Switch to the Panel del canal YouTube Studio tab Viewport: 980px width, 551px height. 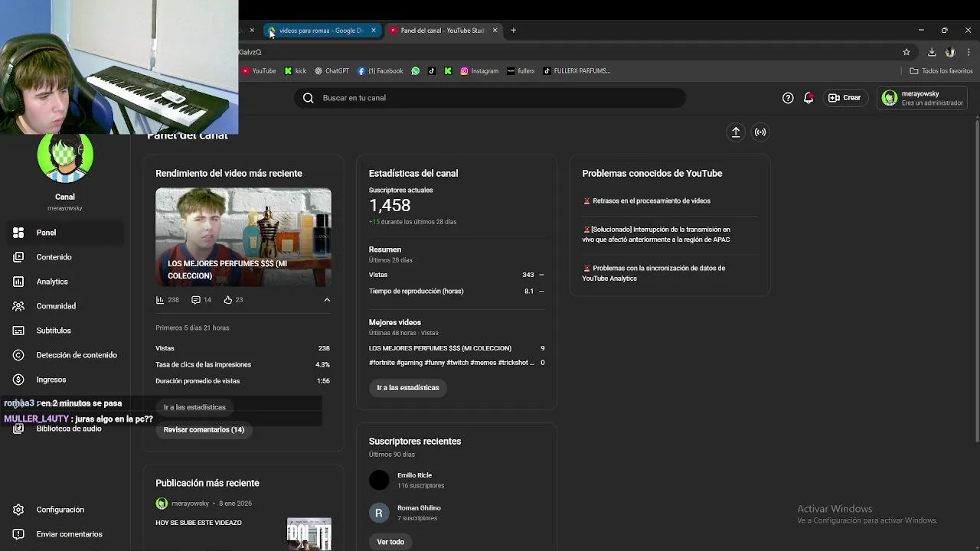[442, 31]
